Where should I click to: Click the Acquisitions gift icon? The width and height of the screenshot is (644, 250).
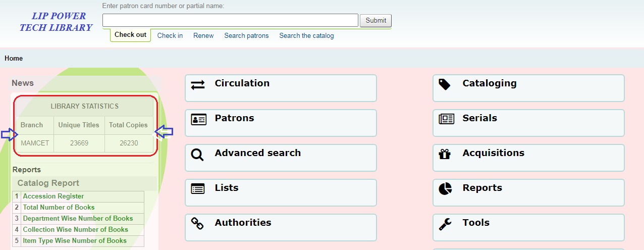[445, 154]
